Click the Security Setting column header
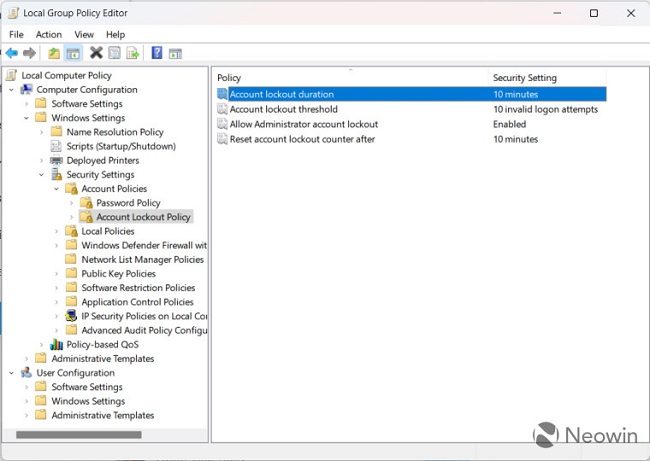Image resolution: width=650 pixels, height=461 pixels. [524, 78]
